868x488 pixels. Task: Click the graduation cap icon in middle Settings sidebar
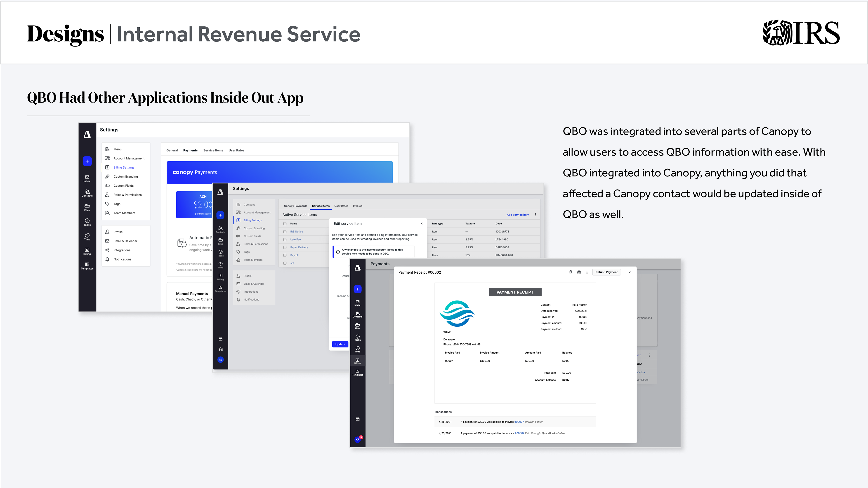pos(220,349)
